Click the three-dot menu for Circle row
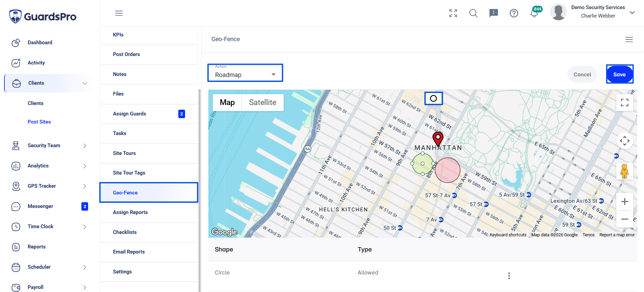 coord(509,276)
